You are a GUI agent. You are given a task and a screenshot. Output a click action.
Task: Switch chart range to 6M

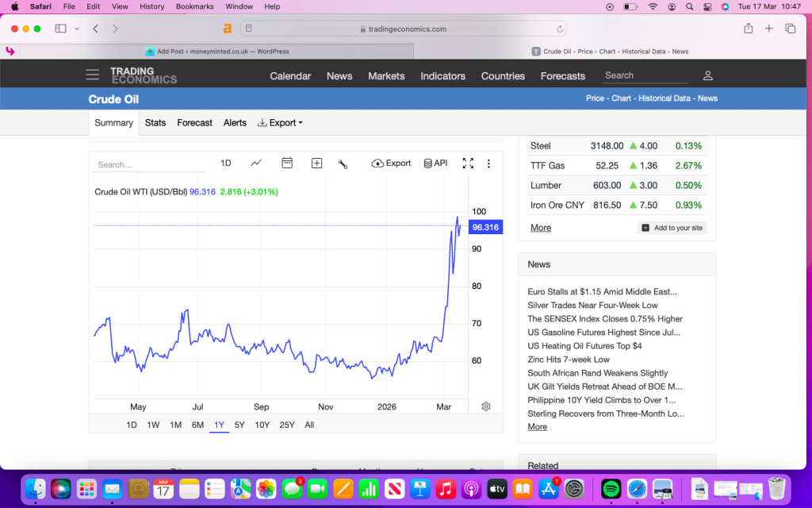[x=197, y=425]
